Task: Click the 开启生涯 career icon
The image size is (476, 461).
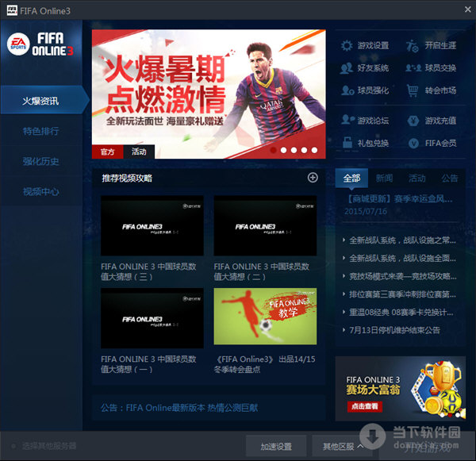Action: [x=413, y=46]
